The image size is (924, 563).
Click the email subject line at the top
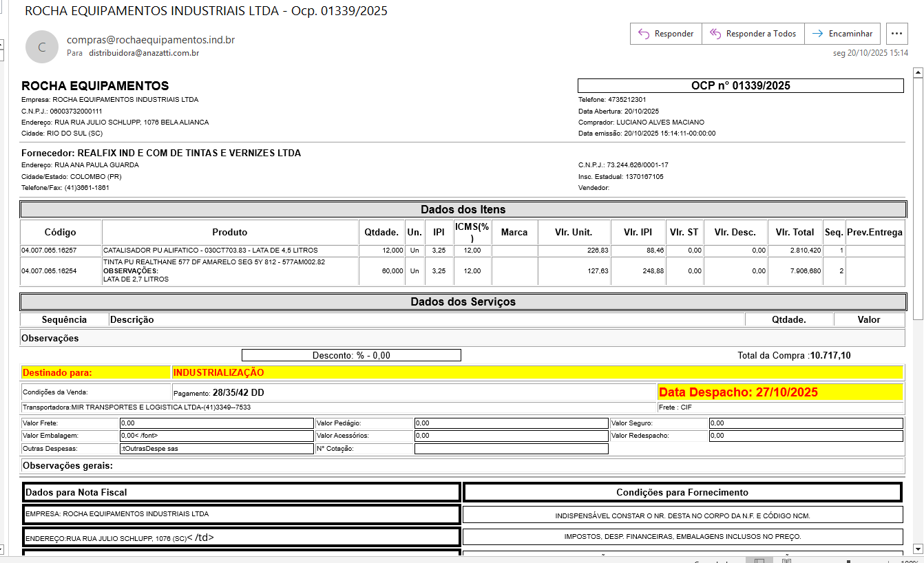pos(206,11)
